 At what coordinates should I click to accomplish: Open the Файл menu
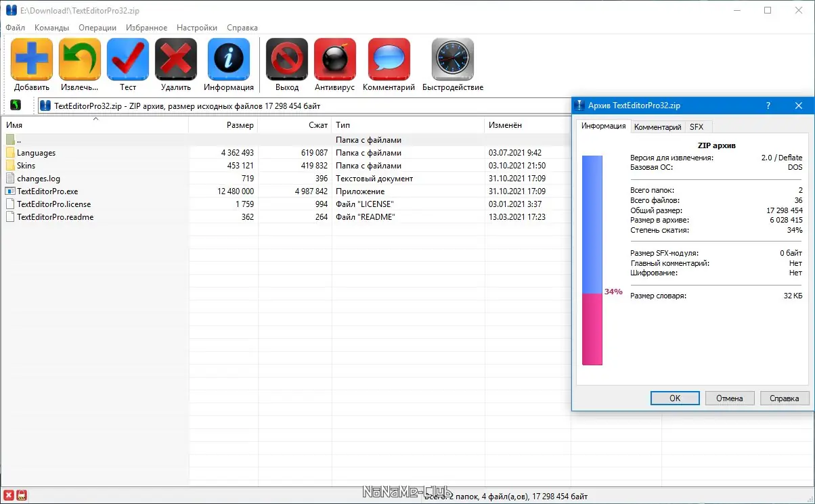15,28
